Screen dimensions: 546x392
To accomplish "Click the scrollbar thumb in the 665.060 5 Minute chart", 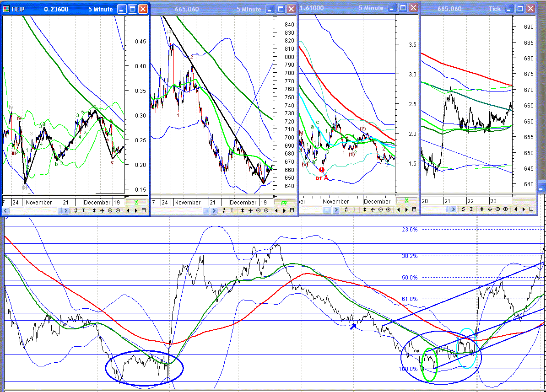I will [206, 210].
